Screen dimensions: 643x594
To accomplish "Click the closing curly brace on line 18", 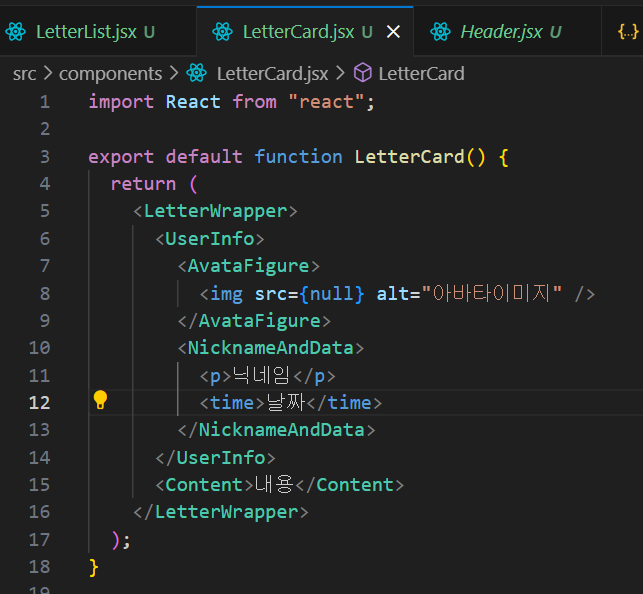I will click(93, 568).
